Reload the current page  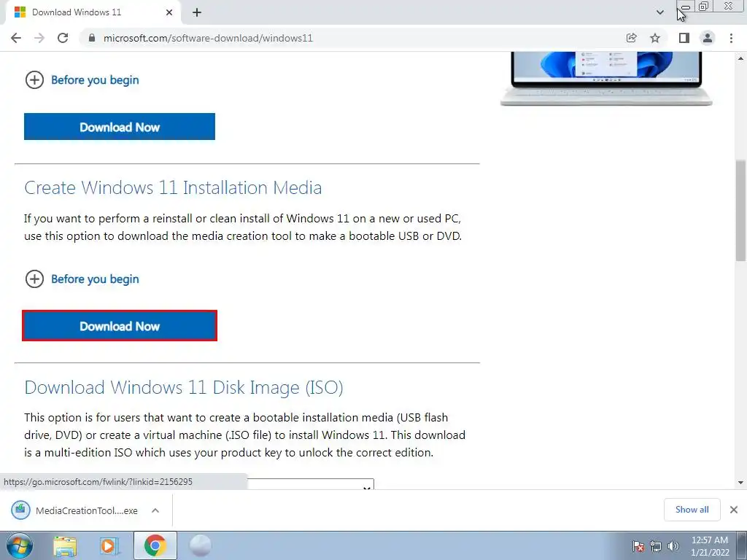coord(63,38)
